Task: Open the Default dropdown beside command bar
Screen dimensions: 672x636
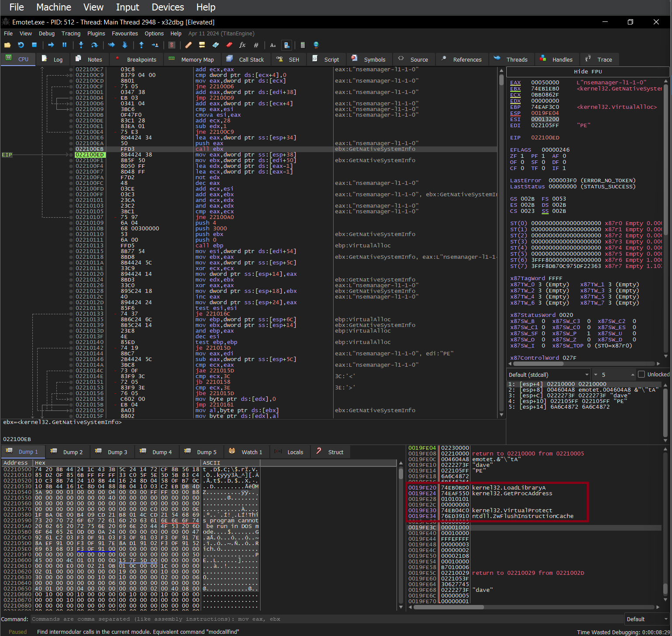Action: click(x=647, y=619)
